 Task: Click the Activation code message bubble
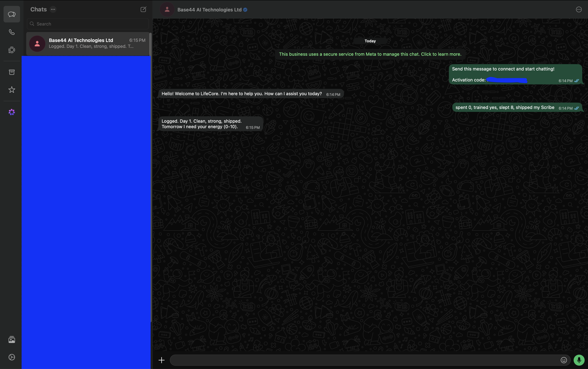pos(515,74)
